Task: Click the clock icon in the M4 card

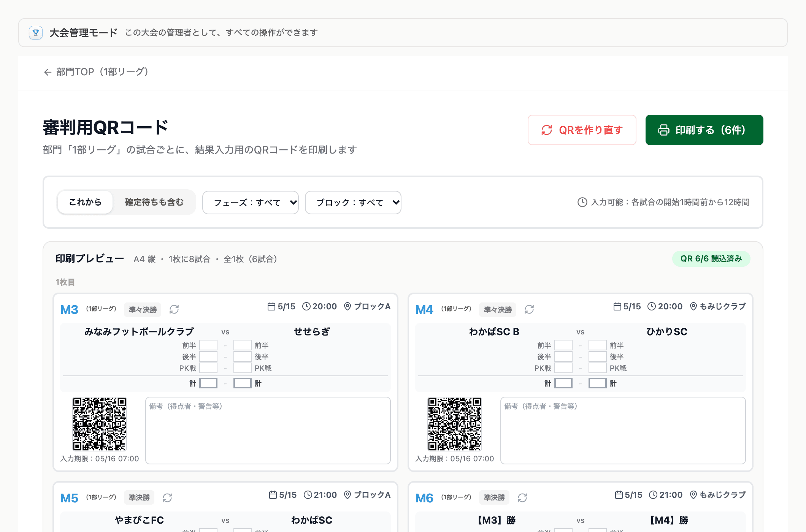Action: [x=652, y=306]
